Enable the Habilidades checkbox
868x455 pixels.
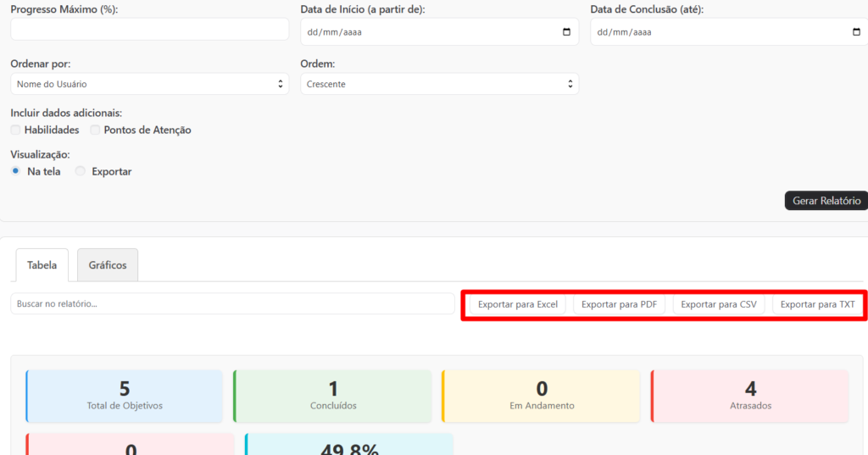click(16, 130)
